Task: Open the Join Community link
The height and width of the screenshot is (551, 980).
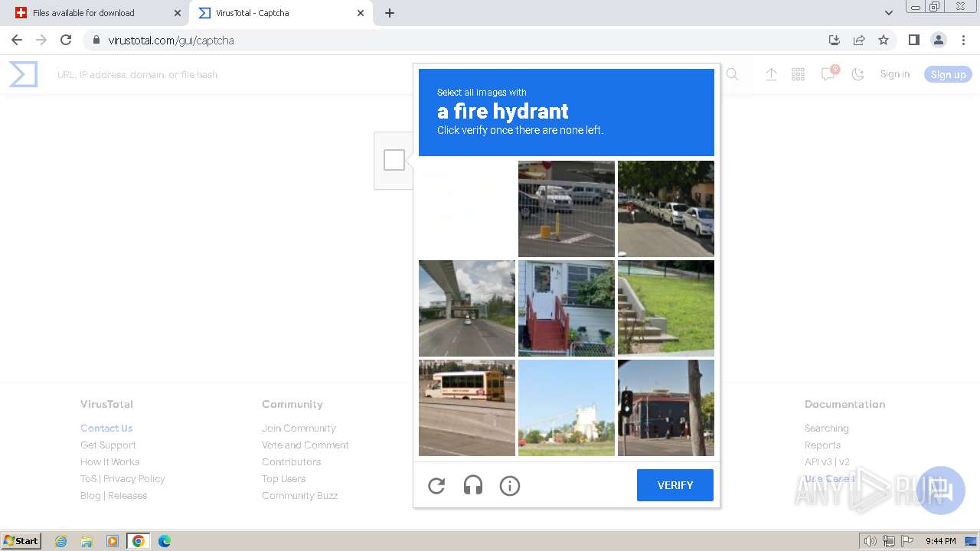Action: pyautogui.click(x=299, y=428)
